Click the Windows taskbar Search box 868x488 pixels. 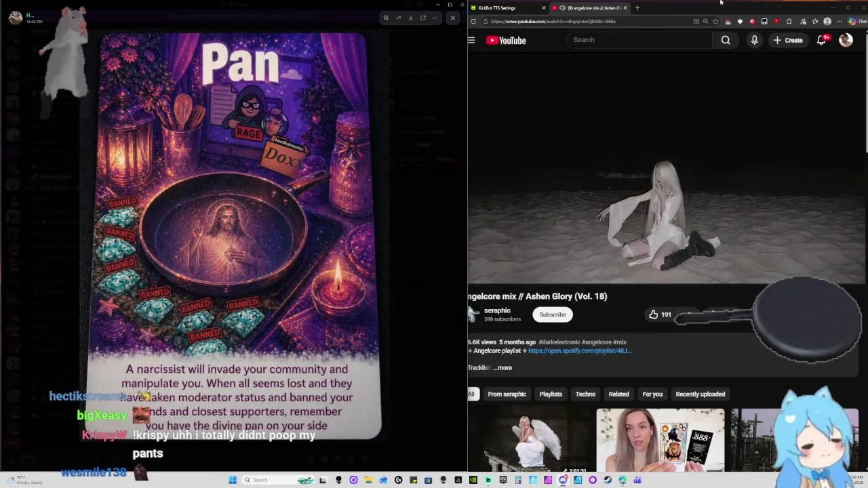tap(279, 480)
